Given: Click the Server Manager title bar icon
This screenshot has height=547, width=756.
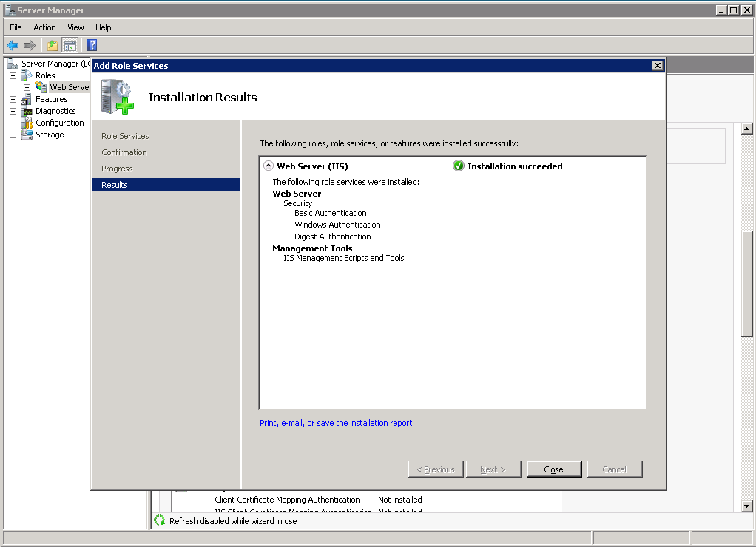Looking at the screenshot, I should tap(10, 10).
